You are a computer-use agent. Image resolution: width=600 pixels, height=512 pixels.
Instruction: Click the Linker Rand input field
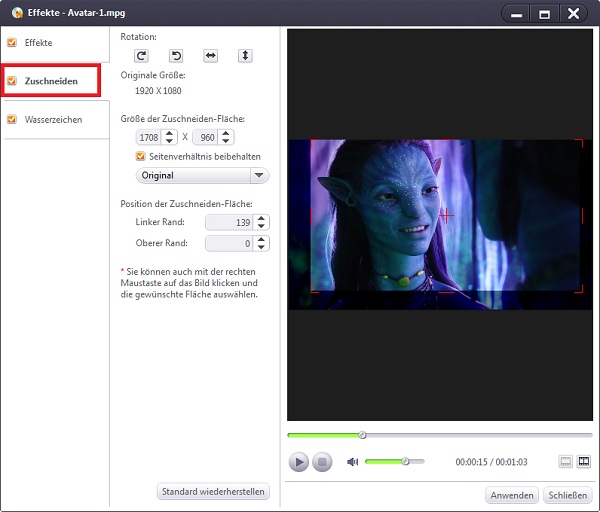pos(229,222)
